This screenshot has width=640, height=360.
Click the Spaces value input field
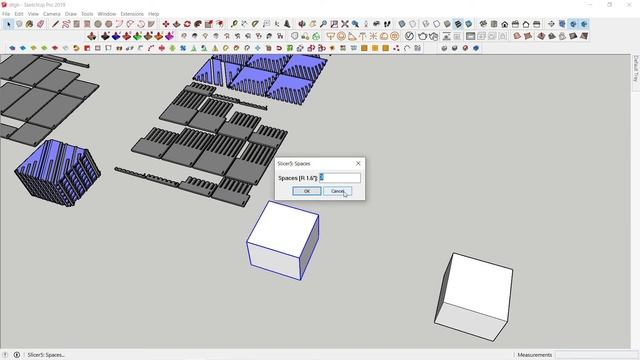(340, 178)
